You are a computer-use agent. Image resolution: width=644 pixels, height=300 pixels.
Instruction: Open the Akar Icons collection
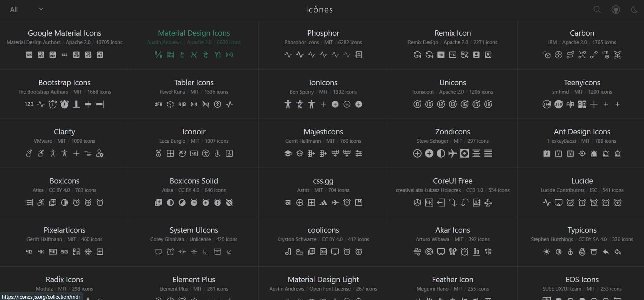click(453, 242)
